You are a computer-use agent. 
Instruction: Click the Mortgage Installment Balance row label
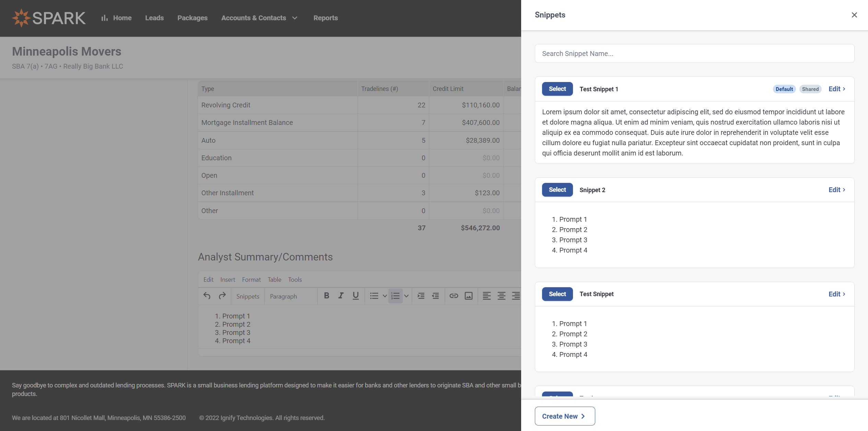pyautogui.click(x=247, y=123)
